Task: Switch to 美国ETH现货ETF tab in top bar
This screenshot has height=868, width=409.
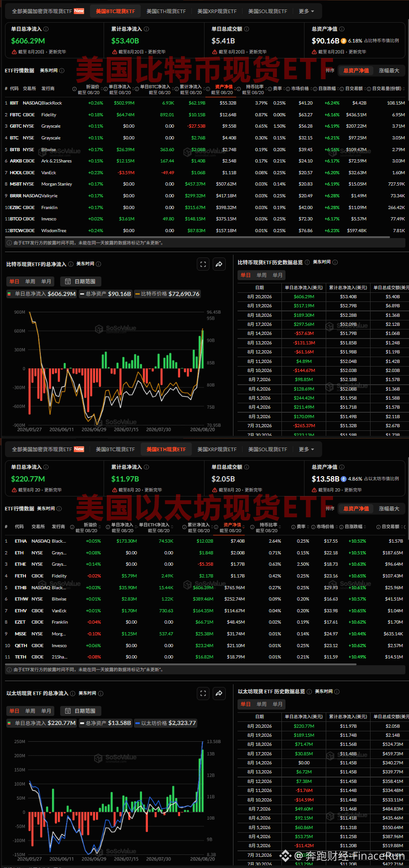Action: tap(166, 11)
